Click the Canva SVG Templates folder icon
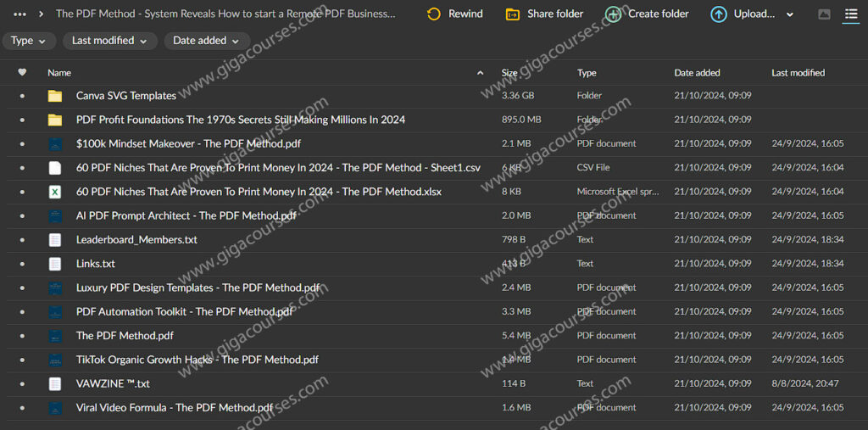 [55, 96]
